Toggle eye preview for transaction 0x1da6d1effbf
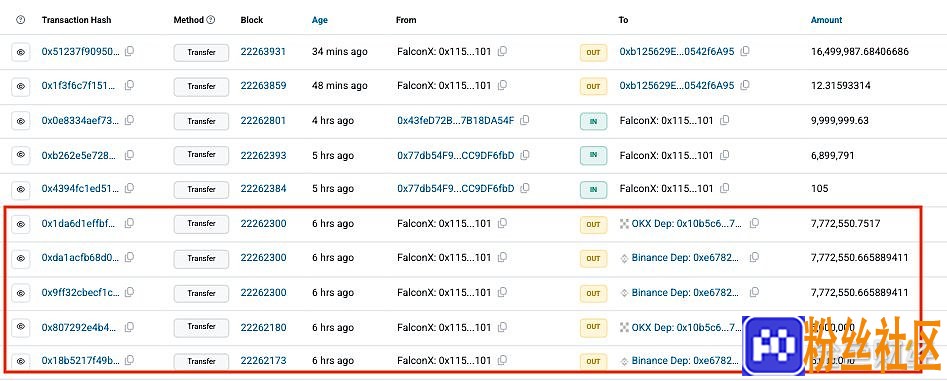The height and width of the screenshot is (381, 947). 21,224
